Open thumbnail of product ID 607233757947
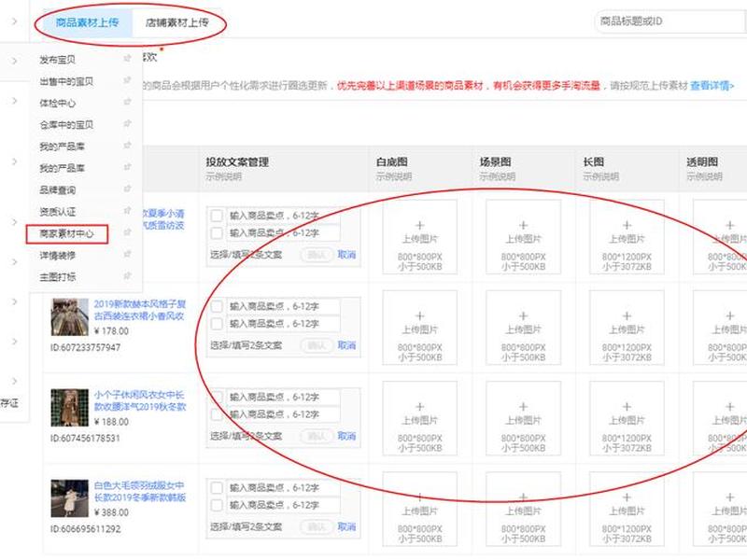 (x=69, y=317)
